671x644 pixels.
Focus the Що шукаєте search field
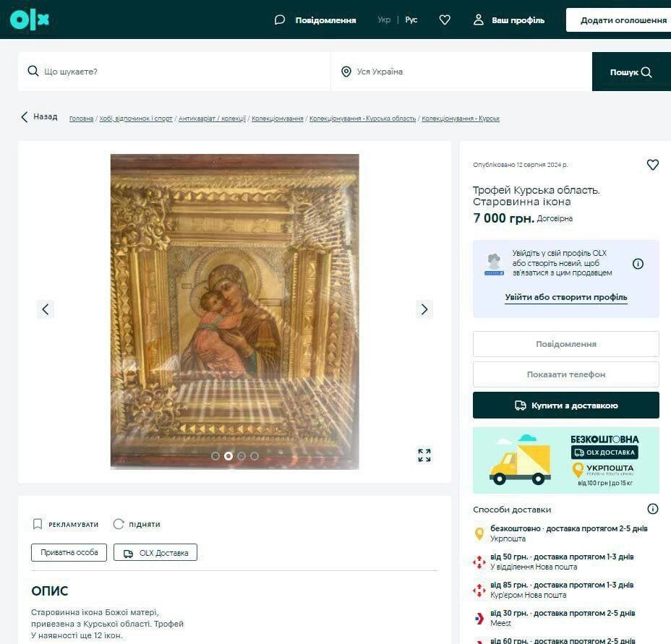[x=174, y=72]
